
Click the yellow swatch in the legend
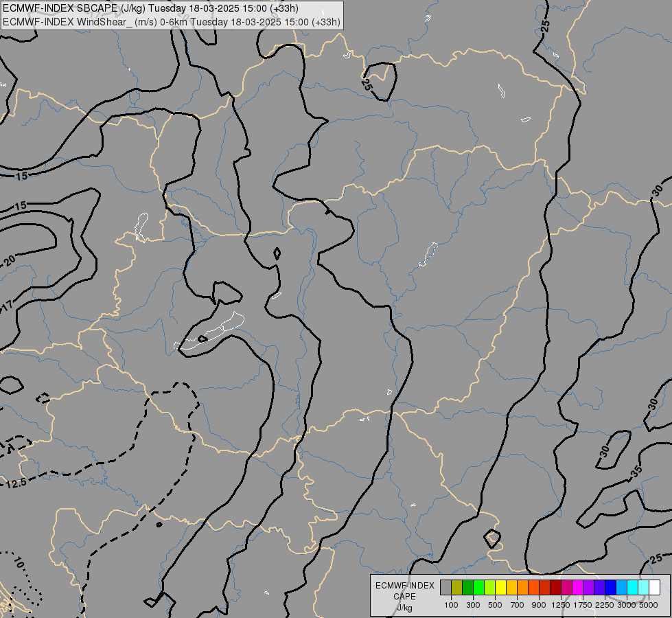click(x=500, y=587)
